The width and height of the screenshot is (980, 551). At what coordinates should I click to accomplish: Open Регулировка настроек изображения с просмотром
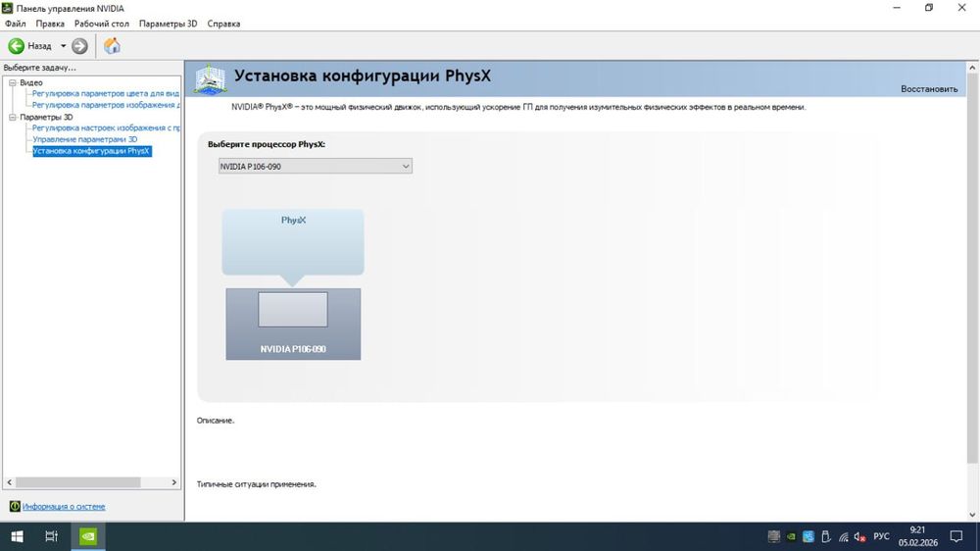pos(106,127)
